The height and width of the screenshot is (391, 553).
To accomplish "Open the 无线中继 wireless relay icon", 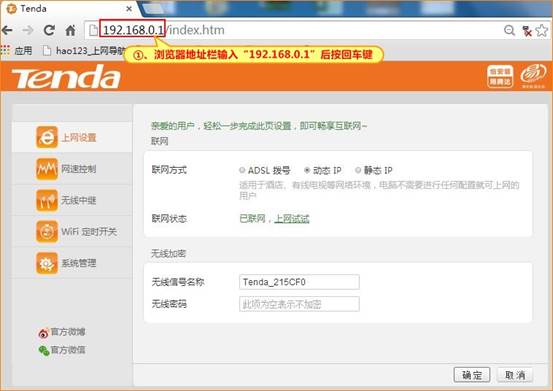I will click(47, 200).
